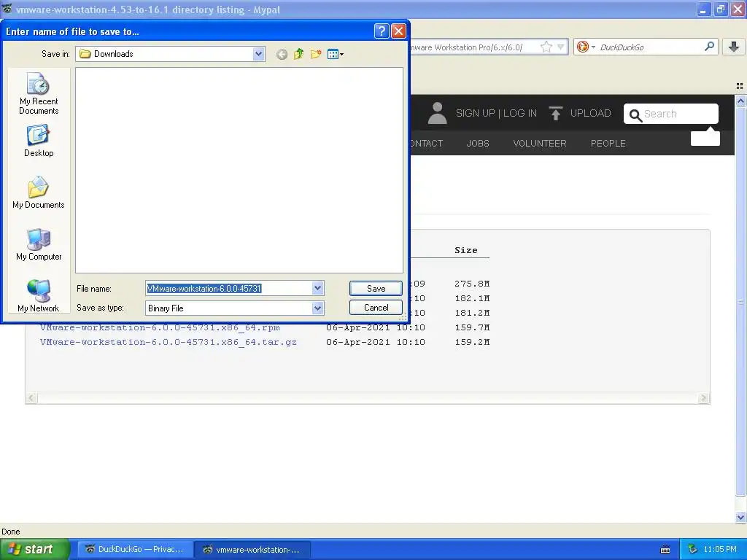Viewport: 747px width, 560px height.
Task: Click the Size column header
Action: [466, 250]
